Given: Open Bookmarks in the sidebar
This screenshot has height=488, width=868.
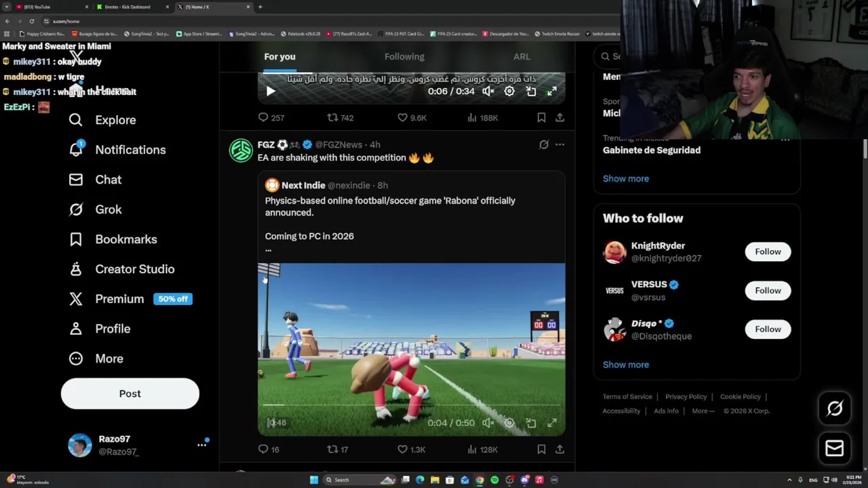Looking at the screenshot, I should 113,239.
